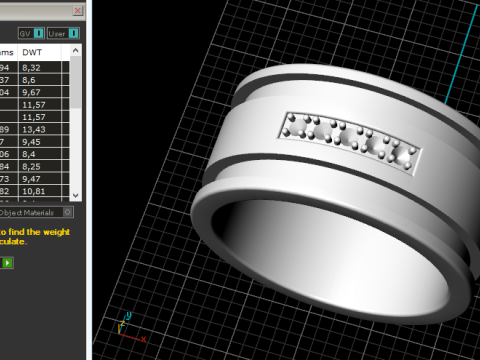Select the 8,32 DWT cell

[39, 68]
